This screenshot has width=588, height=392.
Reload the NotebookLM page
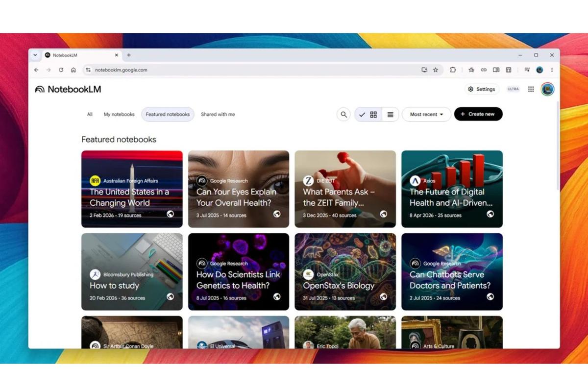61,70
